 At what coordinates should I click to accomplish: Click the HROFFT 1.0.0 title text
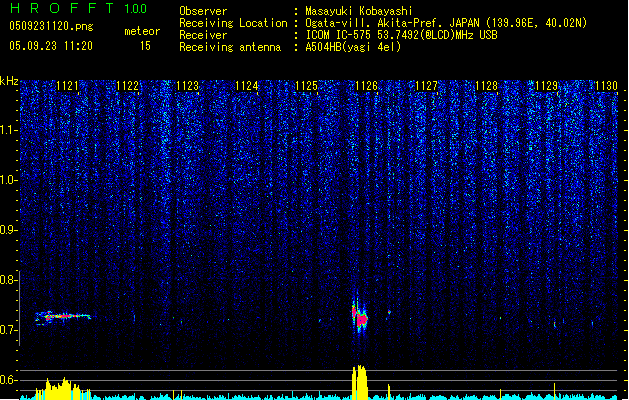pos(78,8)
